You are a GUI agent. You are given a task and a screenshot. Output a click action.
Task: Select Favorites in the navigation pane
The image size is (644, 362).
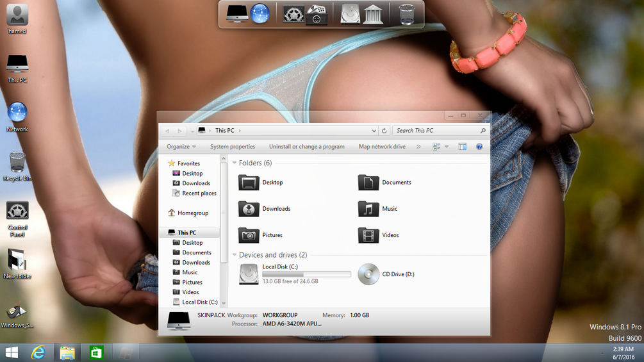(x=184, y=163)
